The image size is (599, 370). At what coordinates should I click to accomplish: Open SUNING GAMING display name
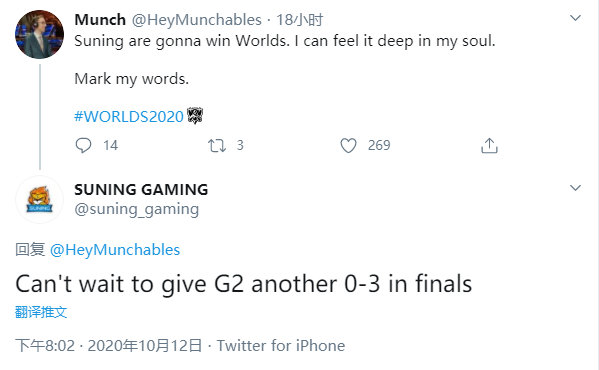(x=141, y=189)
